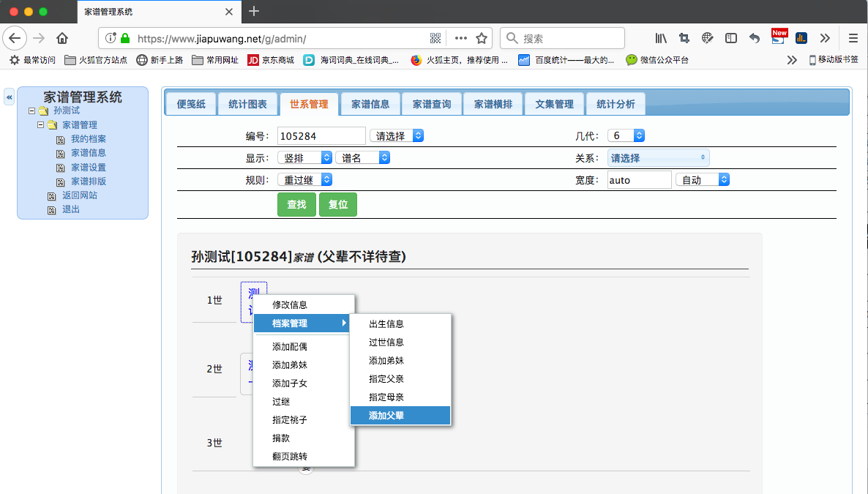
Task: Close the 家谱管理系统 browser tab
Action: [229, 12]
